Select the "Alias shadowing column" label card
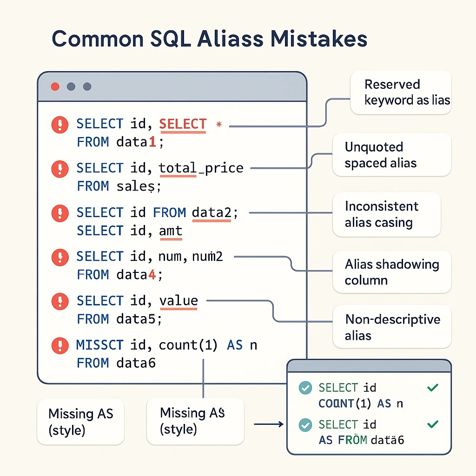This screenshot has width=476, height=476. coord(392,272)
